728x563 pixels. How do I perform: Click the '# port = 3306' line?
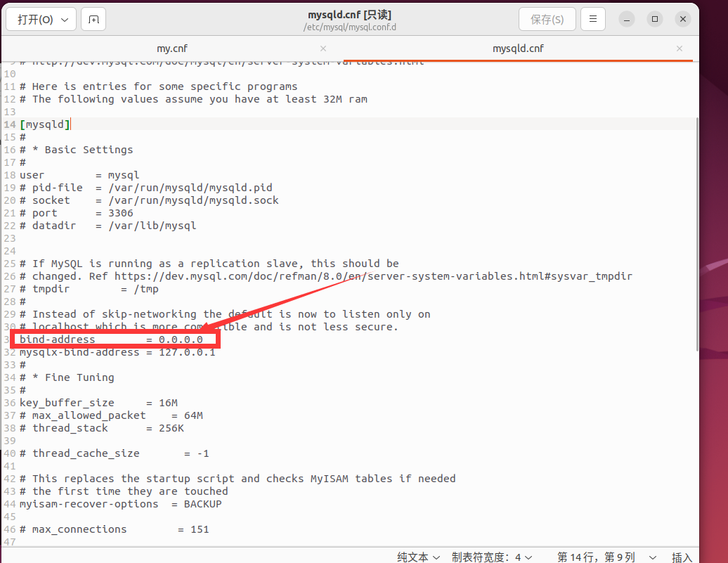pos(76,213)
